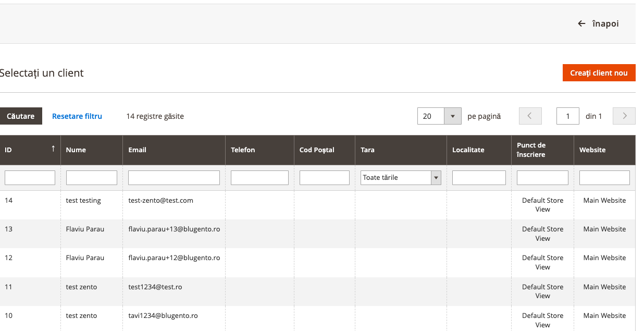Focus the Punct de înscriere filter field
Viewport: 644px width, 331px height.
(x=542, y=178)
